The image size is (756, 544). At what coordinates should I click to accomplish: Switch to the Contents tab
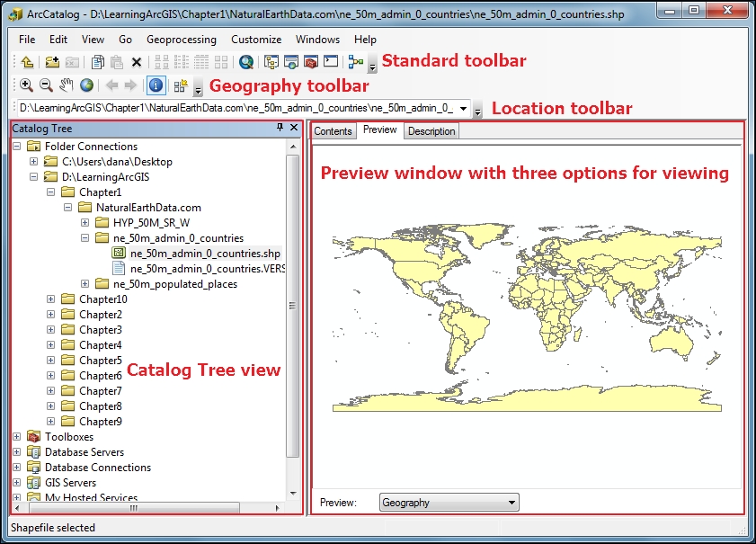coord(334,131)
